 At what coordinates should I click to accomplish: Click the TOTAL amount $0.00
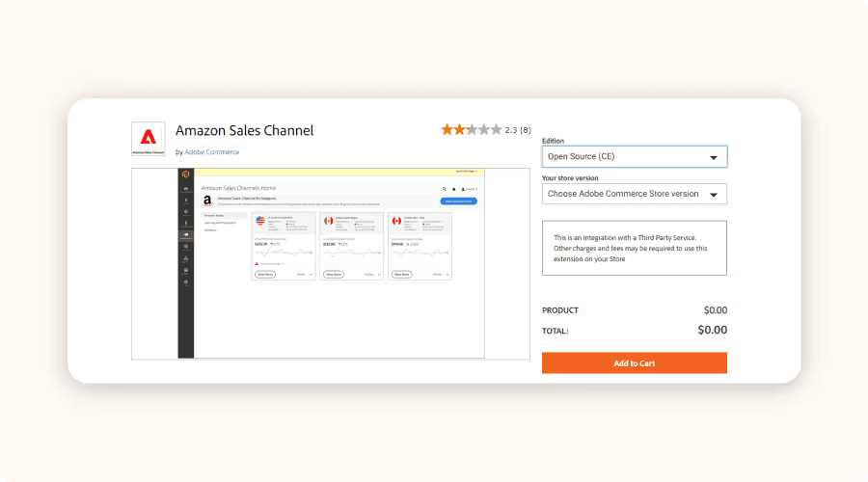tap(713, 330)
